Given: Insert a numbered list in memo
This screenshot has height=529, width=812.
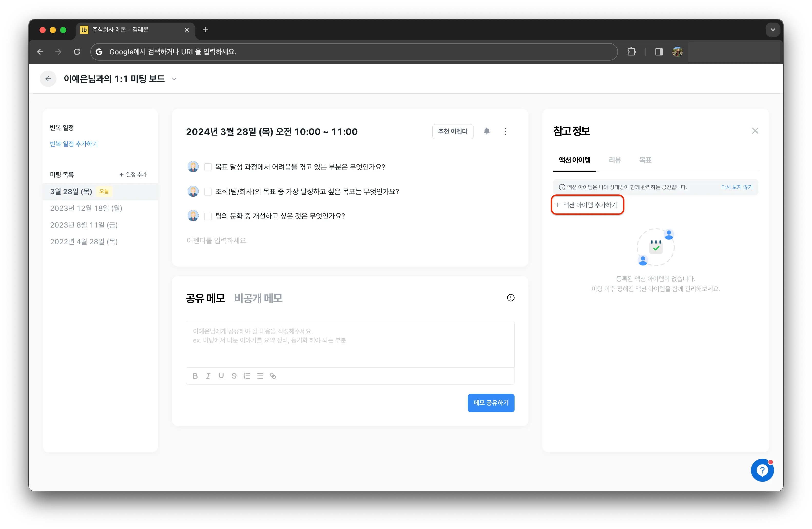Looking at the screenshot, I should (247, 376).
